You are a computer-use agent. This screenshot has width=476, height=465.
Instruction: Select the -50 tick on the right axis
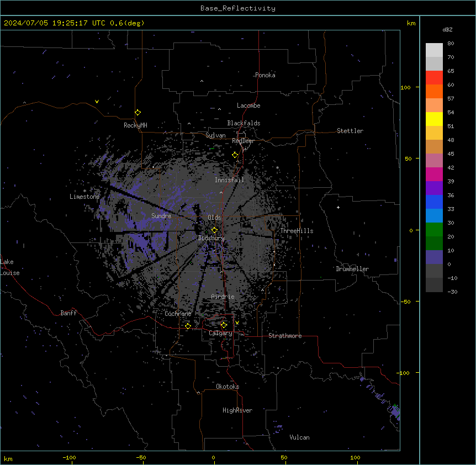tap(405, 302)
